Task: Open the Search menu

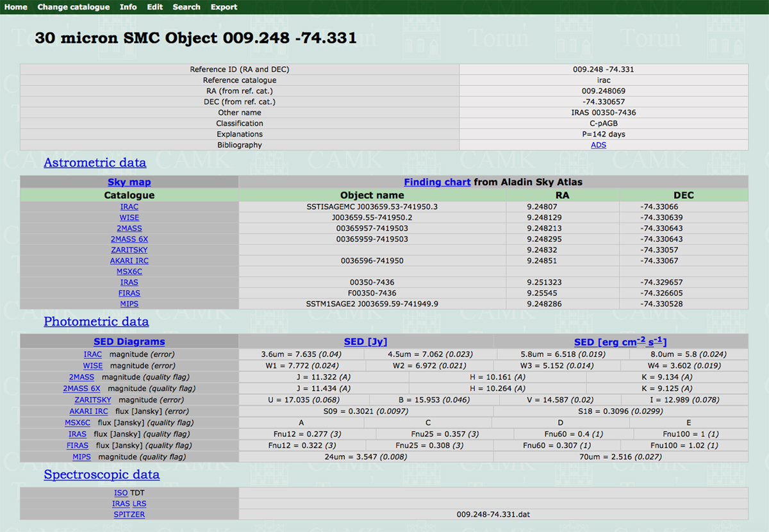Action: pos(186,7)
